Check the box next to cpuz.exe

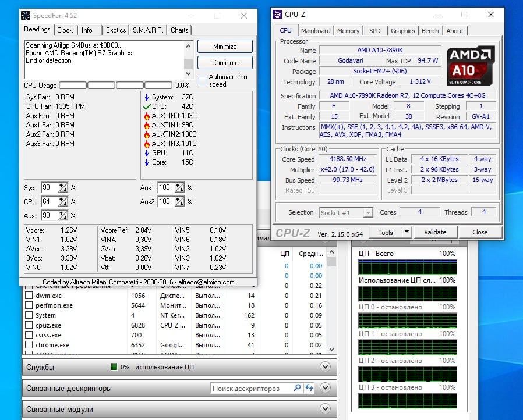coord(29,325)
